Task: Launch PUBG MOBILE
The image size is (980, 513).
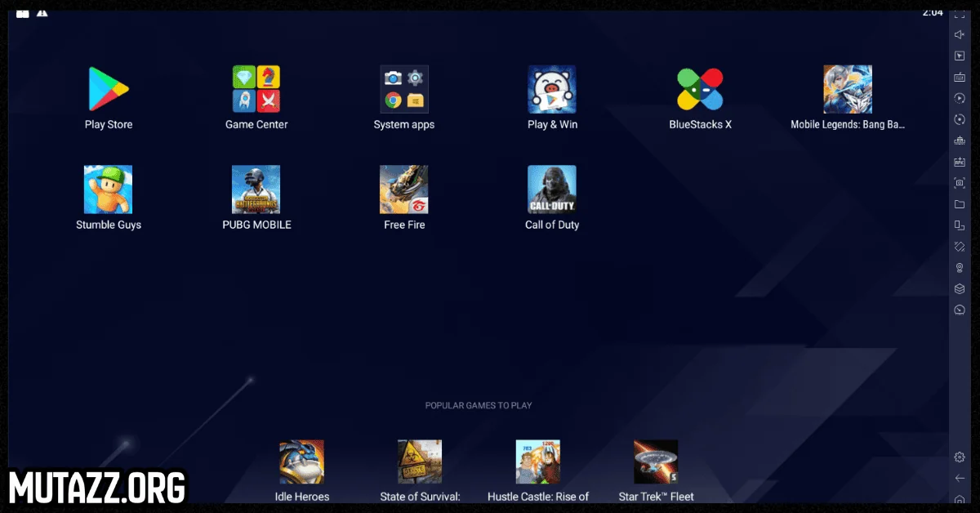Action: tap(256, 189)
